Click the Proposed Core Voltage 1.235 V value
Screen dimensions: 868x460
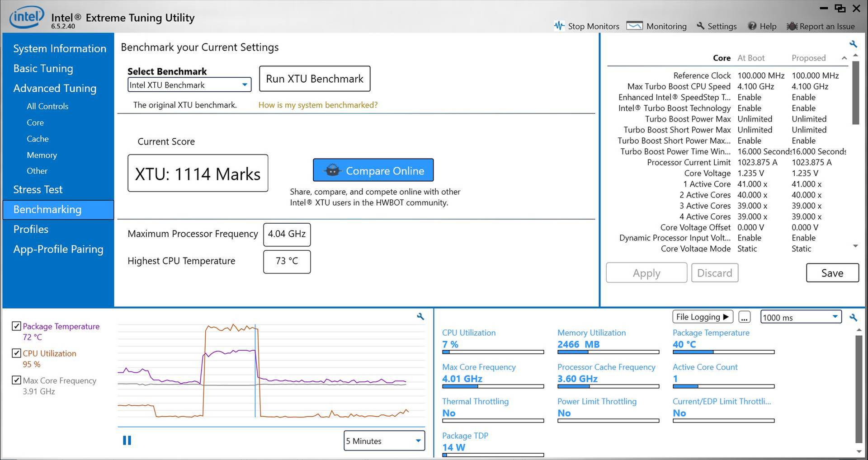805,173
